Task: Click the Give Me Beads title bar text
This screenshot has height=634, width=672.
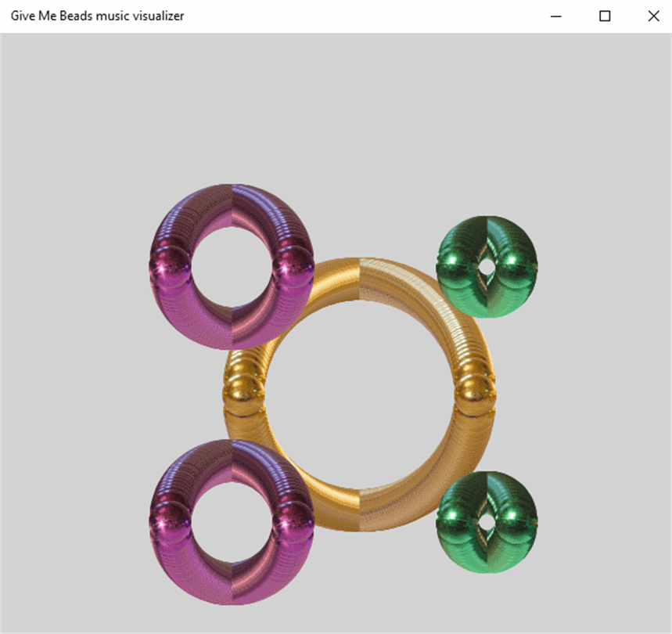Action: [97, 16]
